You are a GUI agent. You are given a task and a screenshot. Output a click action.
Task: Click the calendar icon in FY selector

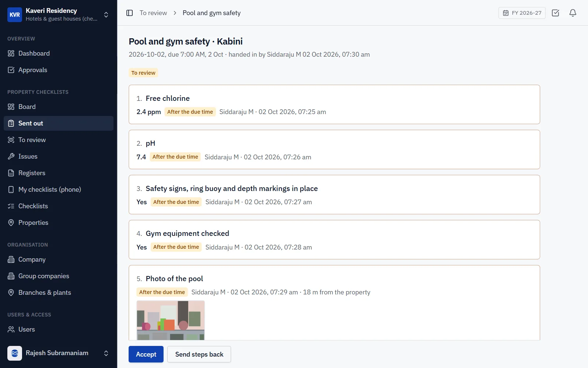(506, 13)
